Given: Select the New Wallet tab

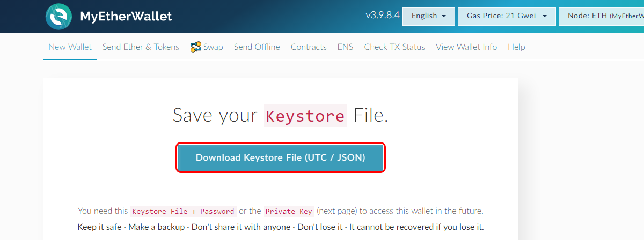Looking at the screenshot, I should point(70,47).
